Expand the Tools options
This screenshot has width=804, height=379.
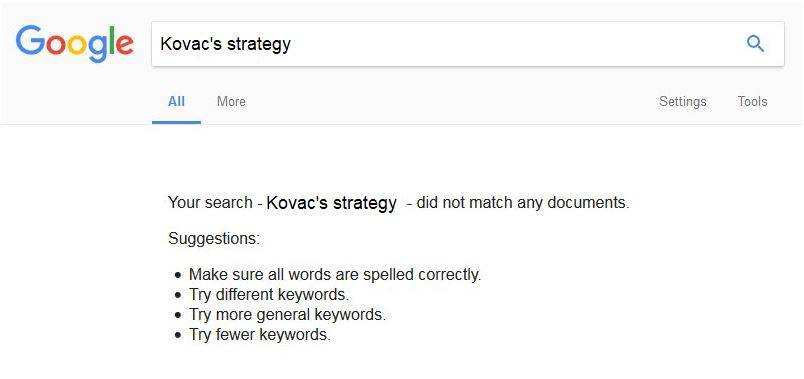click(x=752, y=102)
